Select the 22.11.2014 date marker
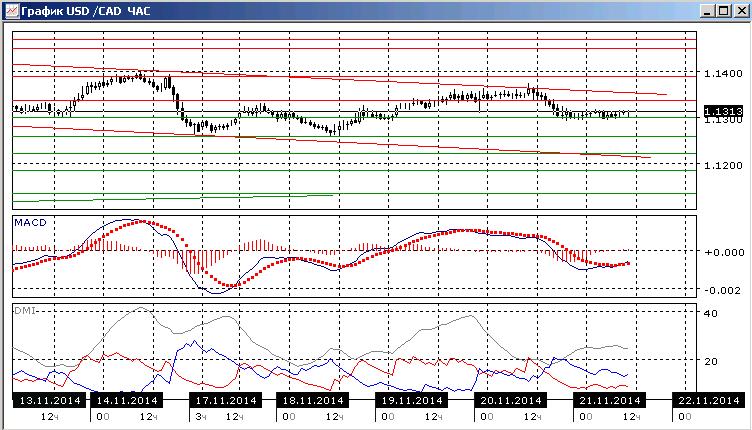 pos(709,400)
